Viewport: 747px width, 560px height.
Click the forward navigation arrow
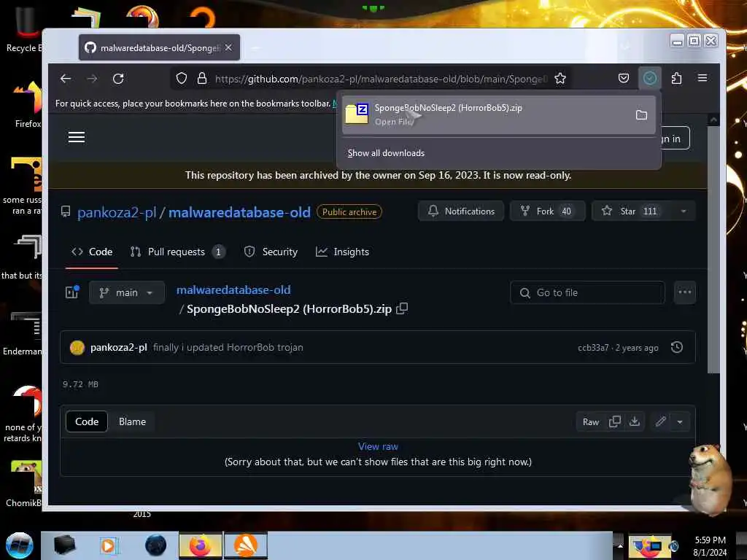[92, 79]
